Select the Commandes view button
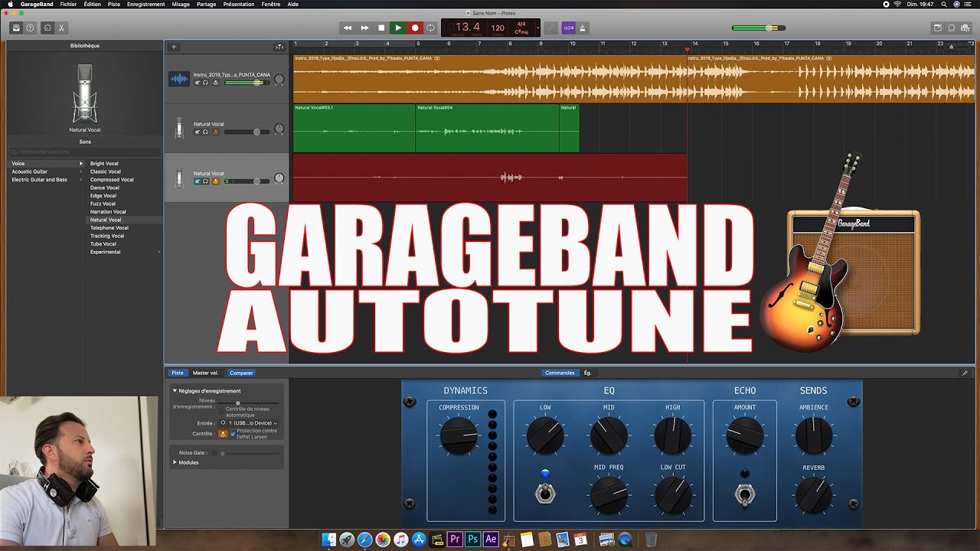 tap(560, 373)
